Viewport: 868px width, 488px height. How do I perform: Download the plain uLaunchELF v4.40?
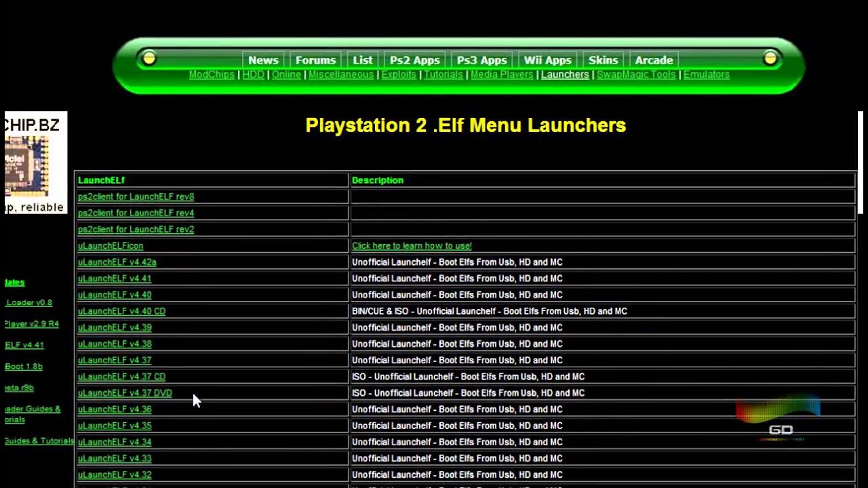click(x=115, y=295)
